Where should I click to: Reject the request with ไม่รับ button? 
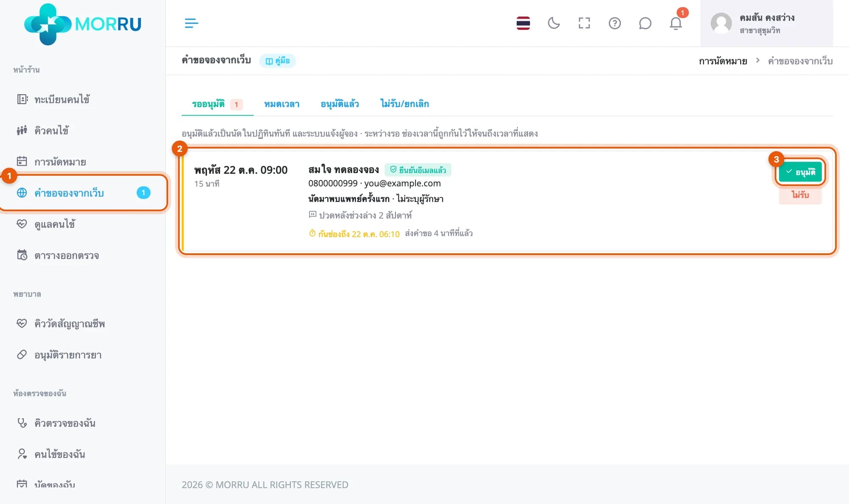pyautogui.click(x=800, y=195)
